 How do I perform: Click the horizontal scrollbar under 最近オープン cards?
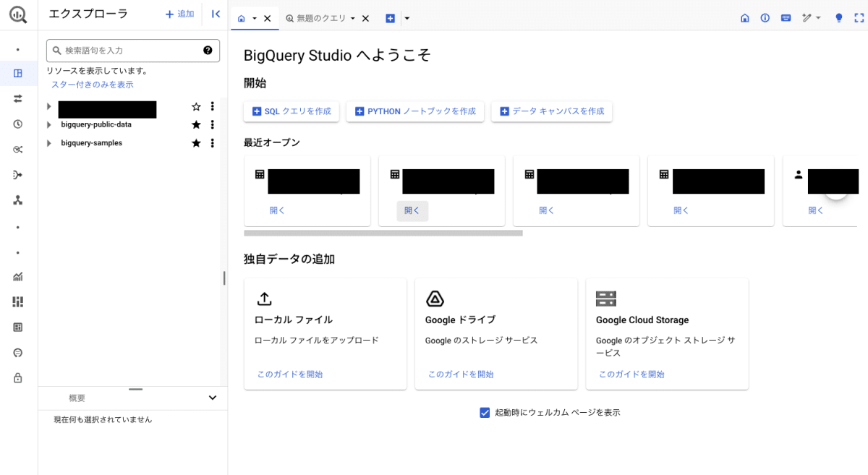click(x=383, y=234)
